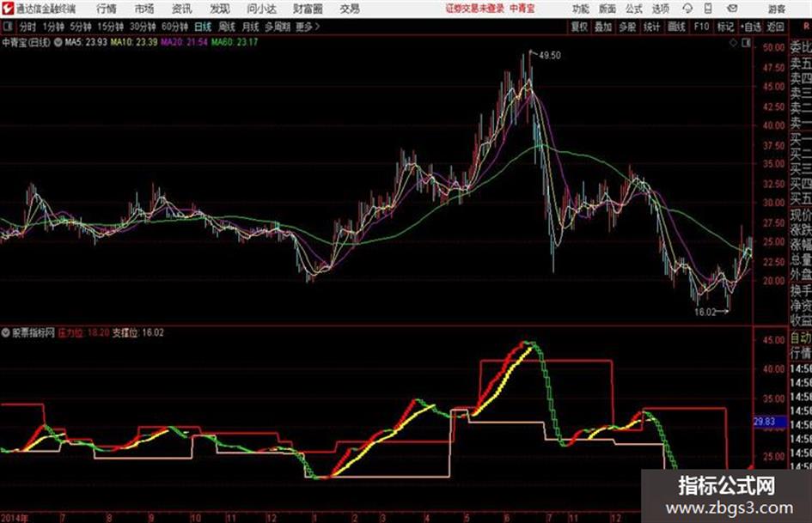Click the 叠加 overlay button

603,27
